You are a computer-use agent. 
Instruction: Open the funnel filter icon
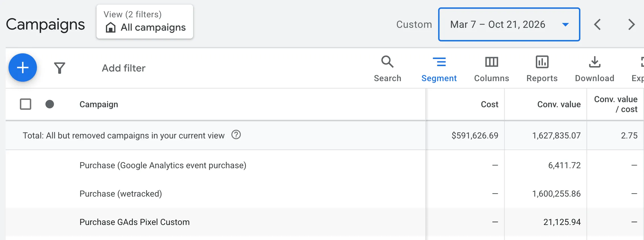coord(60,68)
